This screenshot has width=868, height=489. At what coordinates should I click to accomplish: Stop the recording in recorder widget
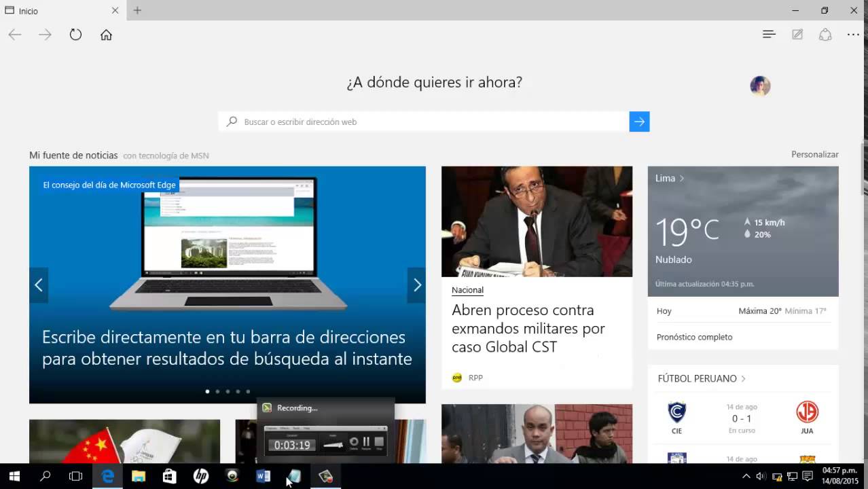coord(379,442)
